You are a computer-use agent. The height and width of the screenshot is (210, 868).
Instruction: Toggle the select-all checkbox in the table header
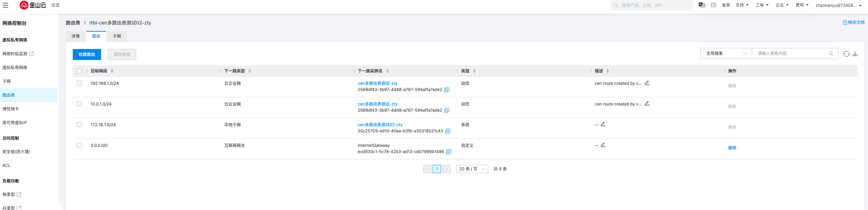point(79,71)
